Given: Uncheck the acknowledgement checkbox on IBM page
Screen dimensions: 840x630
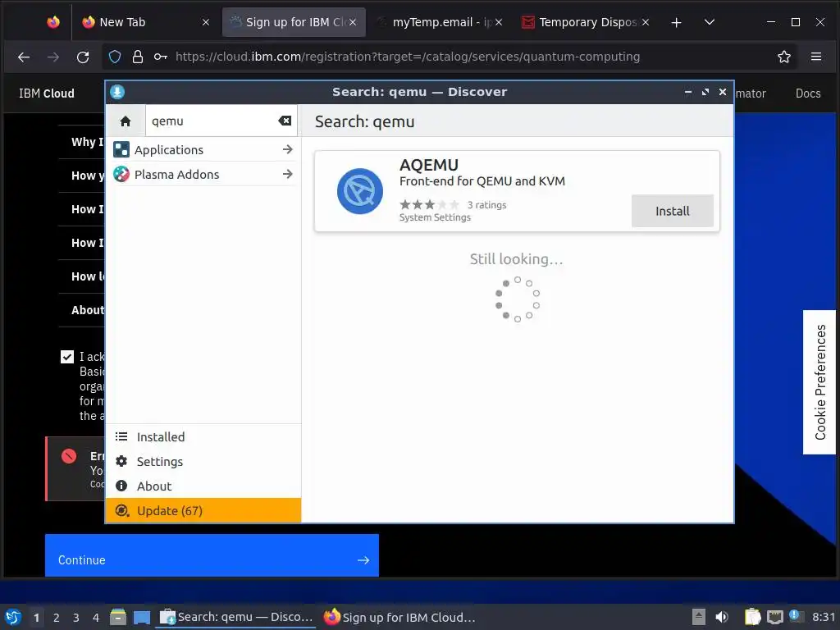Looking at the screenshot, I should tap(67, 357).
